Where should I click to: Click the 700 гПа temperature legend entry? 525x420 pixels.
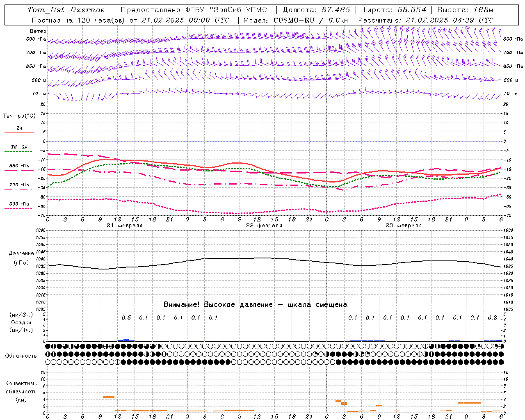tap(19, 185)
